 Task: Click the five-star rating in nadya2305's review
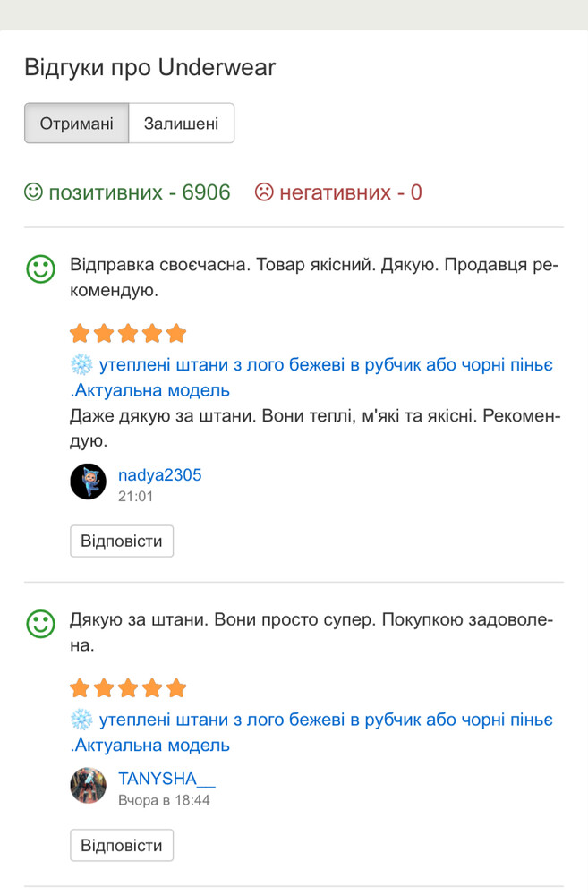[x=128, y=334]
